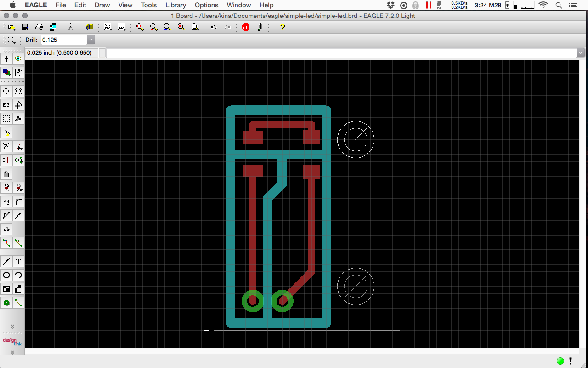Viewport: 588px width, 368px height.
Task: Click the Zoom out magnifier icon
Action: click(x=167, y=27)
